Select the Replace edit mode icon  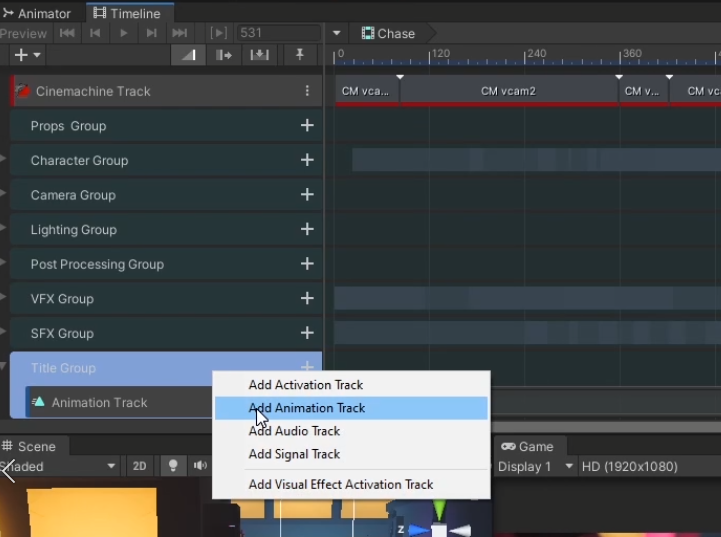coord(258,55)
